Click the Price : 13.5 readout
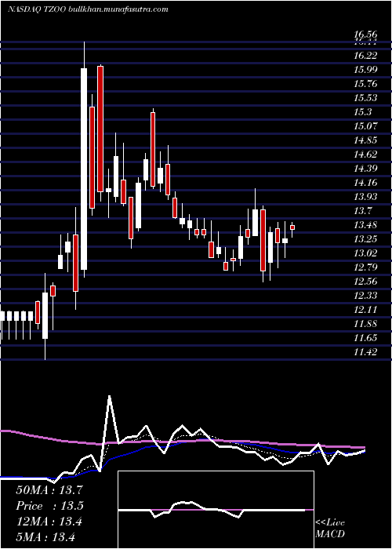This screenshot has height=549, width=392. 49,506
